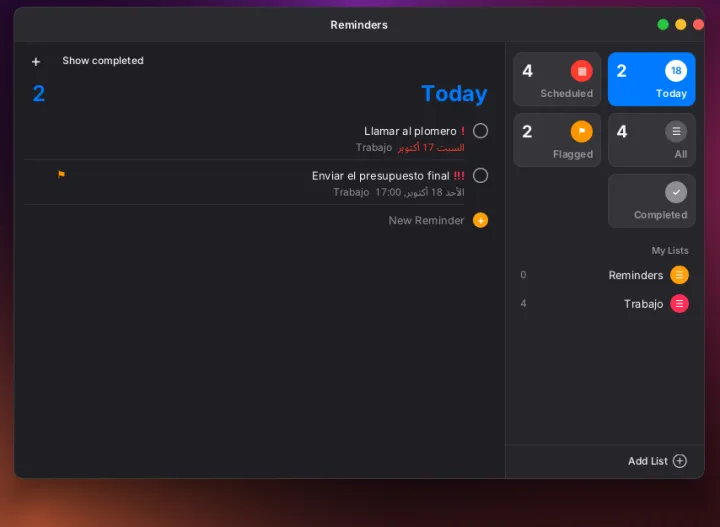Click the Enviar el presupuesto final title
Screen dimensions: 720x527
[x=380, y=176]
